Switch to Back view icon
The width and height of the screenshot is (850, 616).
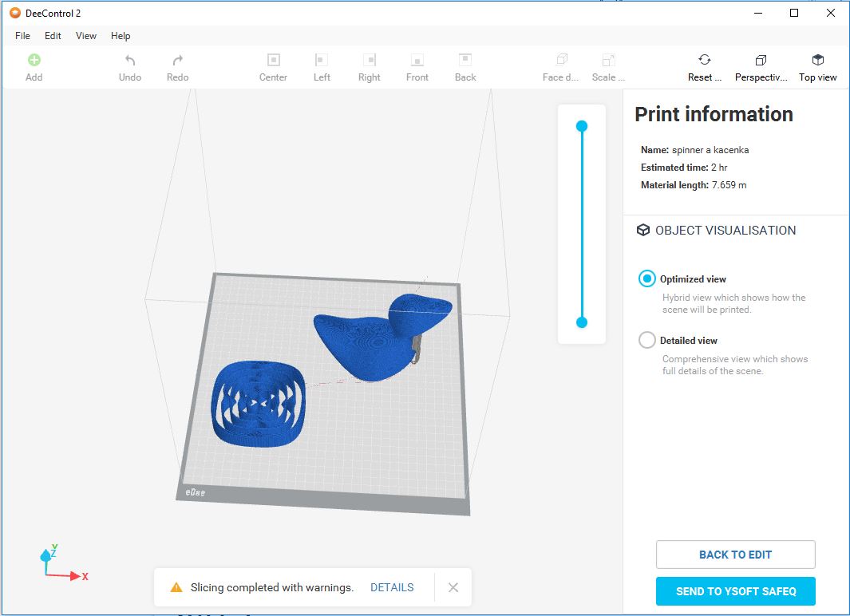[x=465, y=60]
